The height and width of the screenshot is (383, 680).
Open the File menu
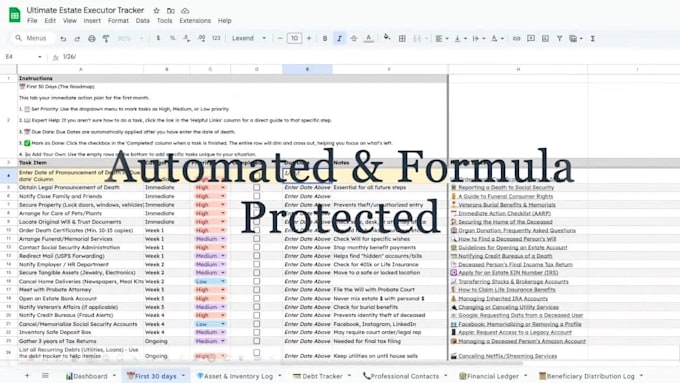[32, 21]
